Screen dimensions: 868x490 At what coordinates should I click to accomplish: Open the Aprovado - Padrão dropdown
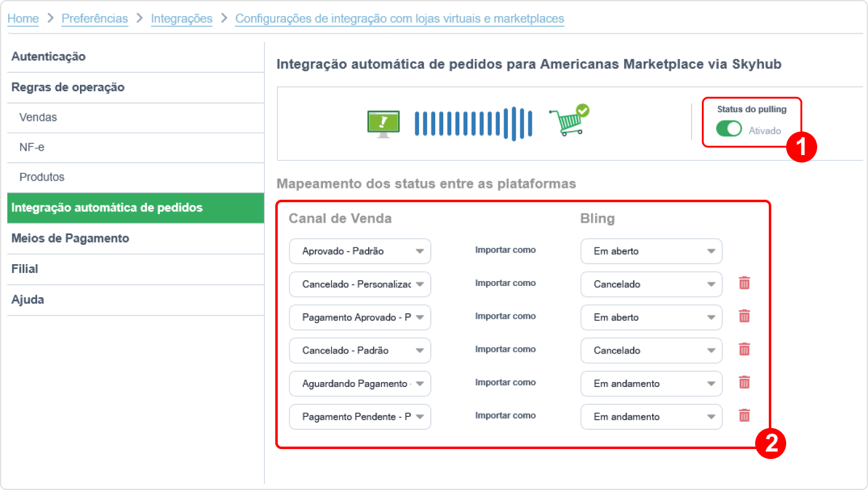360,251
